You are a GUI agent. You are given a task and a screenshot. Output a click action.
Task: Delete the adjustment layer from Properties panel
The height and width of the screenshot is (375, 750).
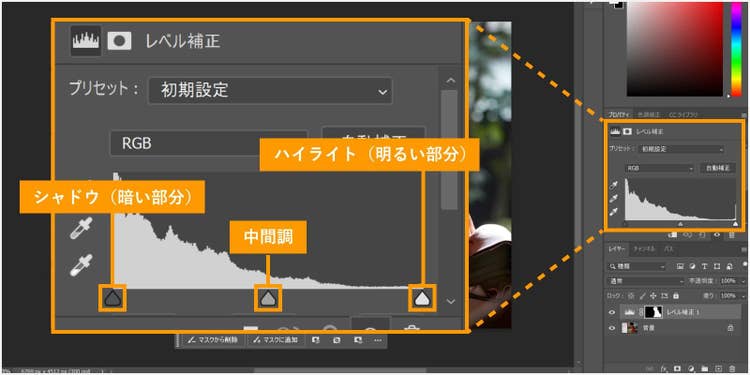click(x=732, y=235)
